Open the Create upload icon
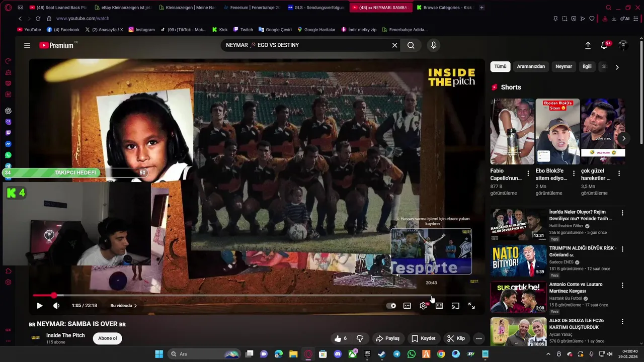 [x=588, y=45]
